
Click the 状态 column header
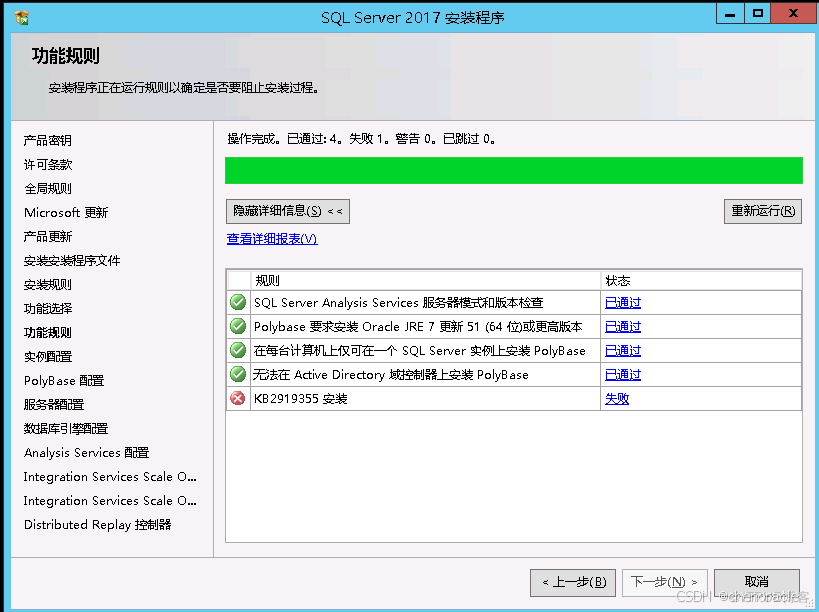701,280
